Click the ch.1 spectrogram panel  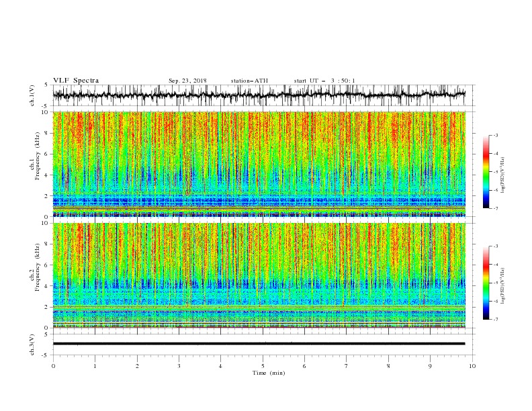coord(259,164)
